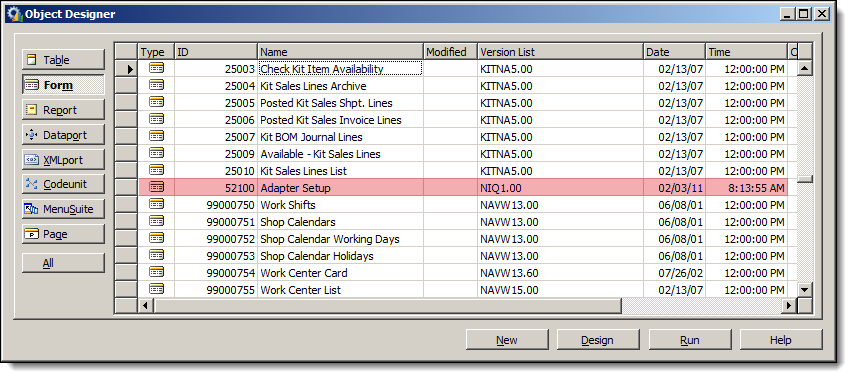The image size is (852, 378).
Task: Click the form icon for Work Center List
Action: click(x=156, y=289)
